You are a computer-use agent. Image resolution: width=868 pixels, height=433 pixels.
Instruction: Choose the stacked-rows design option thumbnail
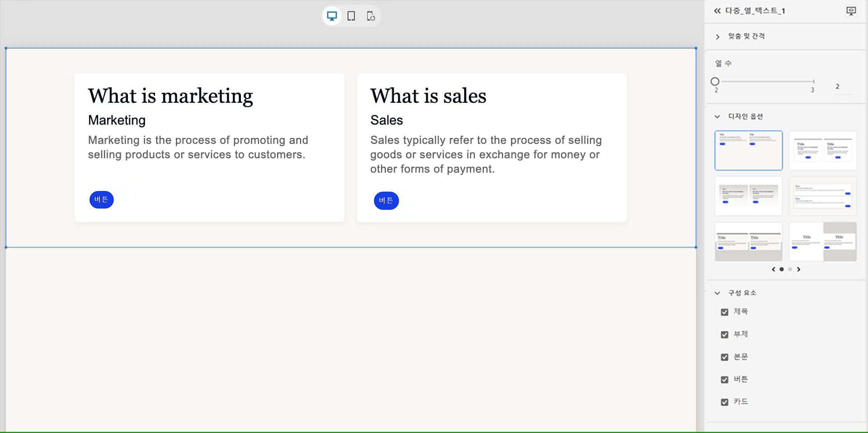tap(823, 196)
